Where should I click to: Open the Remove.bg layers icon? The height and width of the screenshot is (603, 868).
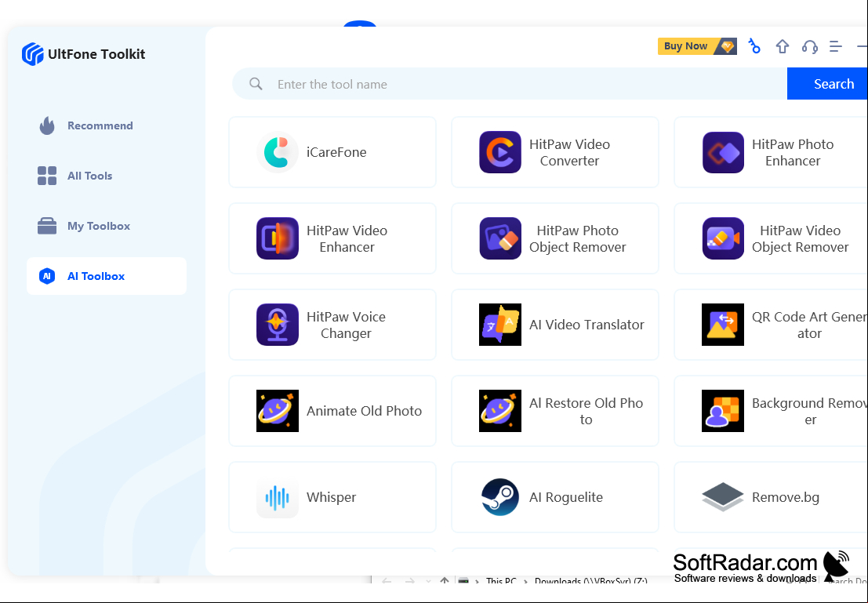pos(723,497)
